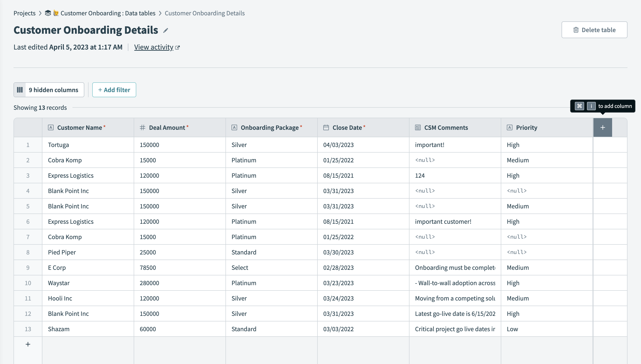
Task: Click the calendar icon on Close Date header
Action: [x=326, y=127]
